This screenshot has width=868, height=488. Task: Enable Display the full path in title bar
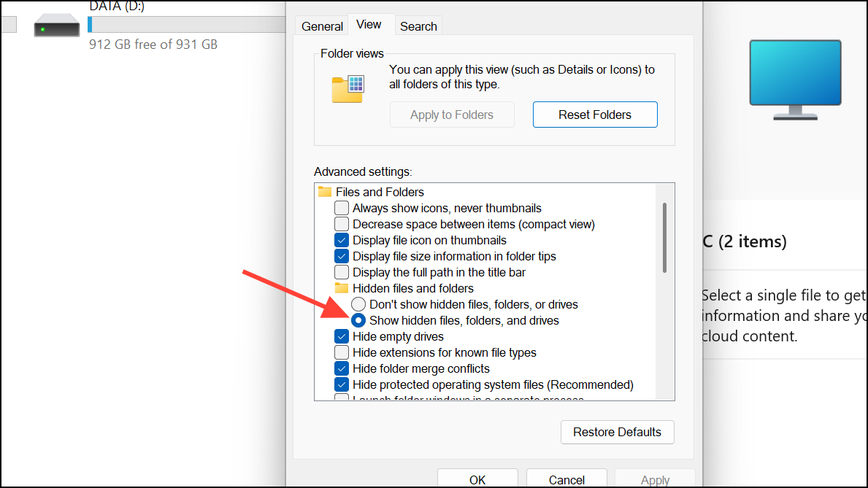pyautogui.click(x=342, y=272)
